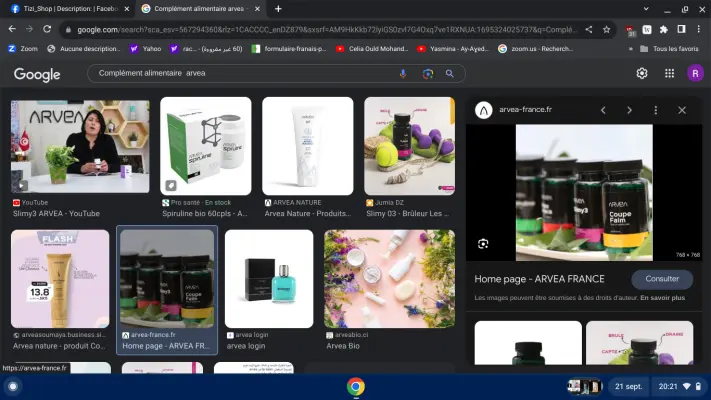This screenshot has width=711, height=400.
Task: Click the browser forward arrow
Action: click(x=29, y=29)
